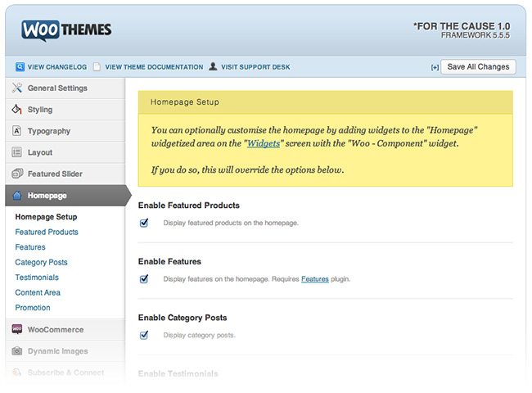532x393 pixels.
Task: Open the Styling section
Action: pyautogui.click(x=65, y=110)
